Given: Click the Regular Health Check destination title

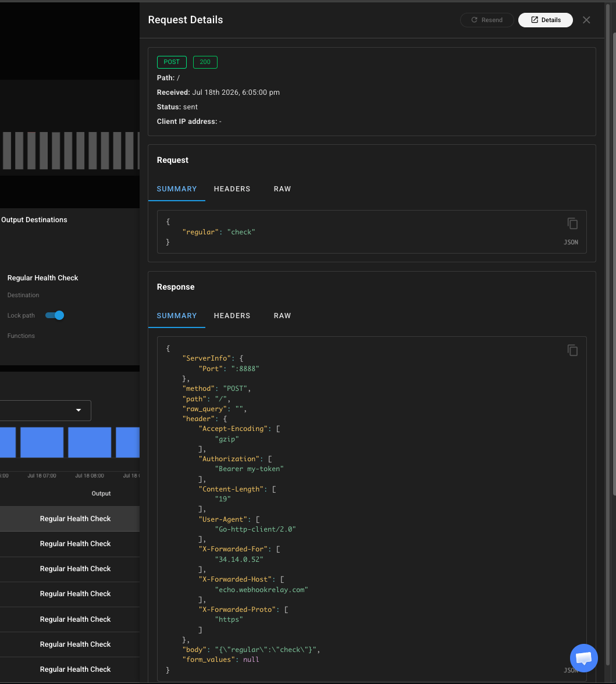Looking at the screenshot, I should coord(43,278).
